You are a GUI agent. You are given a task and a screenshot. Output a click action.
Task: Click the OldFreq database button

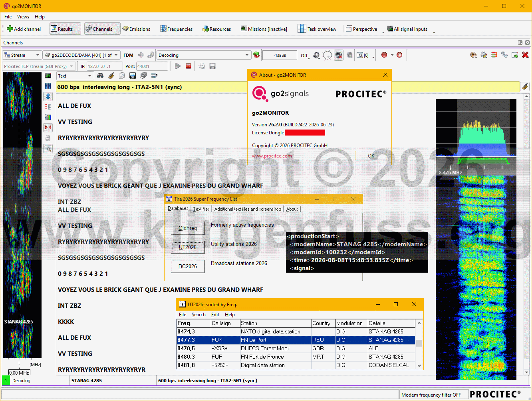click(x=188, y=228)
